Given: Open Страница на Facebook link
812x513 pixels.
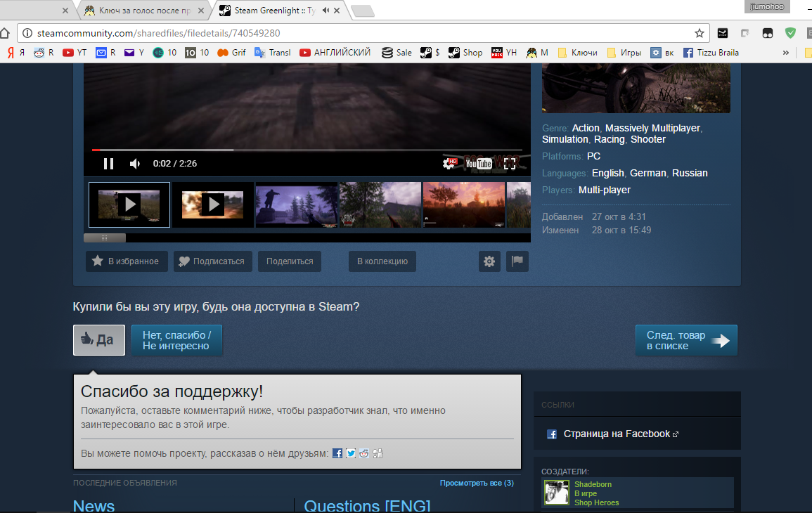Looking at the screenshot, I should tap(617, 434).
